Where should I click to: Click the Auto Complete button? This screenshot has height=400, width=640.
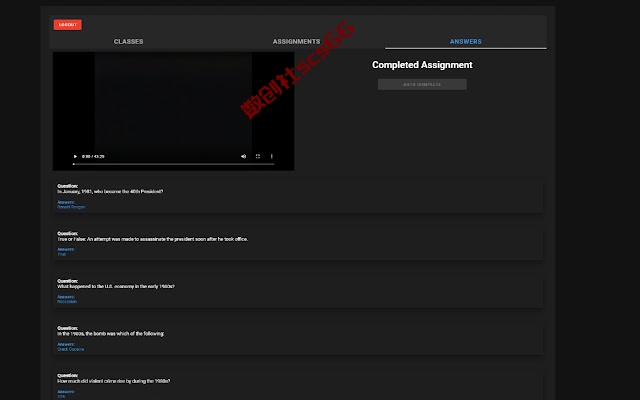pos(422,84)
